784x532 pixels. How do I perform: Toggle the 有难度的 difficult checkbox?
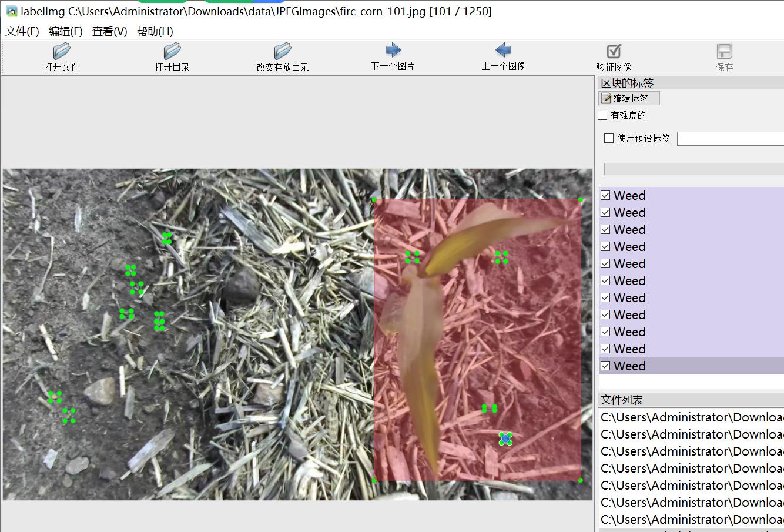tap(602, 115)
